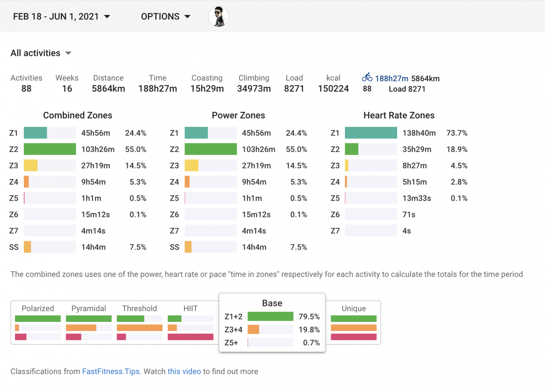545x392 pixels.
Task: Expand the OPTIONS dropdown menu
Action: point(166,16)
